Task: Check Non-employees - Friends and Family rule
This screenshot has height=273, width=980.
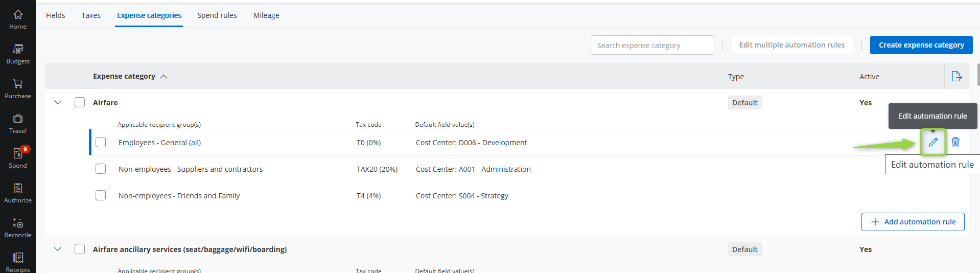Action: pyautogui.click(x=101, y=195)
